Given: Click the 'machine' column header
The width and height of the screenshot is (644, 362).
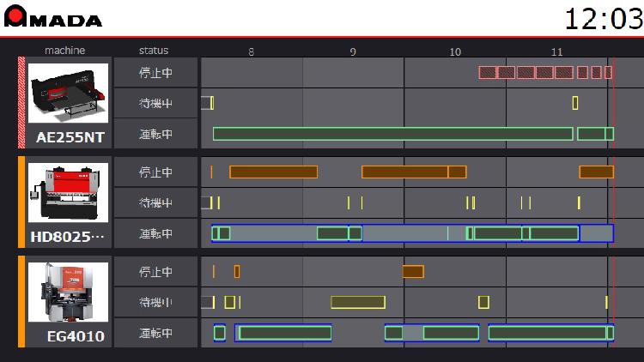Looking at the screenshot, I should coord(65,51).
